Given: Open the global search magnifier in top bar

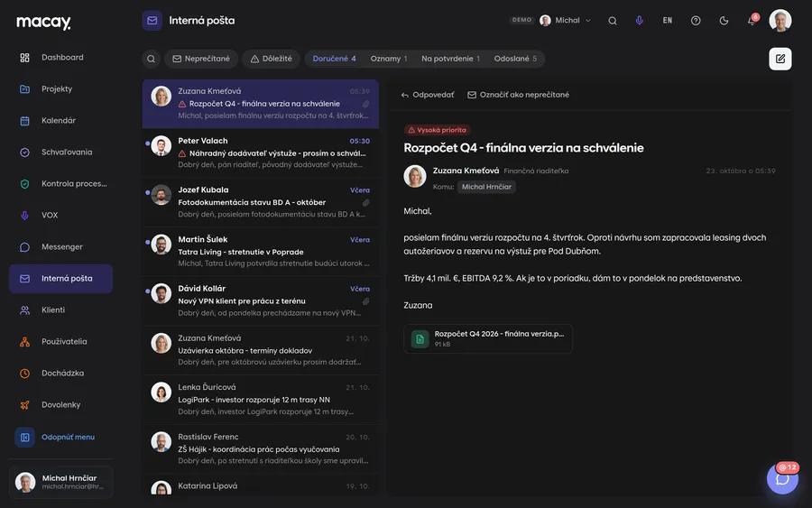Looking at the screenshot, I should 612,21.
